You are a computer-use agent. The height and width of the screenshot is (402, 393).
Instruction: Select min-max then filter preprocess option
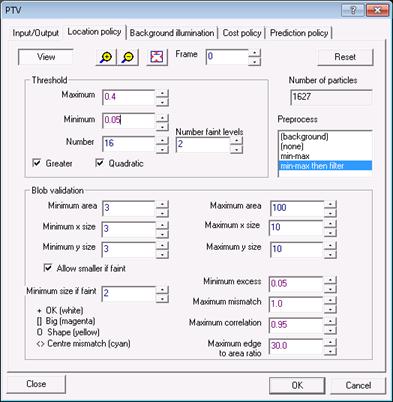(x=325, y=165)
